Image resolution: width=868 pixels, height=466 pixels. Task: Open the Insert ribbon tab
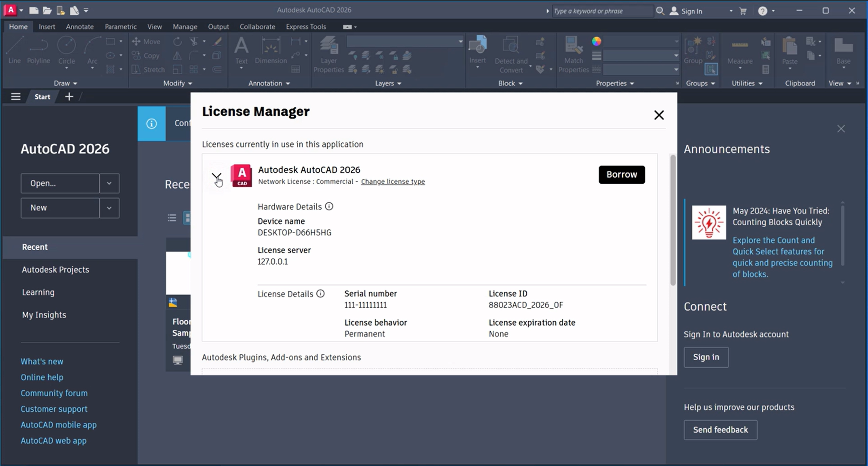click(46, 27)
